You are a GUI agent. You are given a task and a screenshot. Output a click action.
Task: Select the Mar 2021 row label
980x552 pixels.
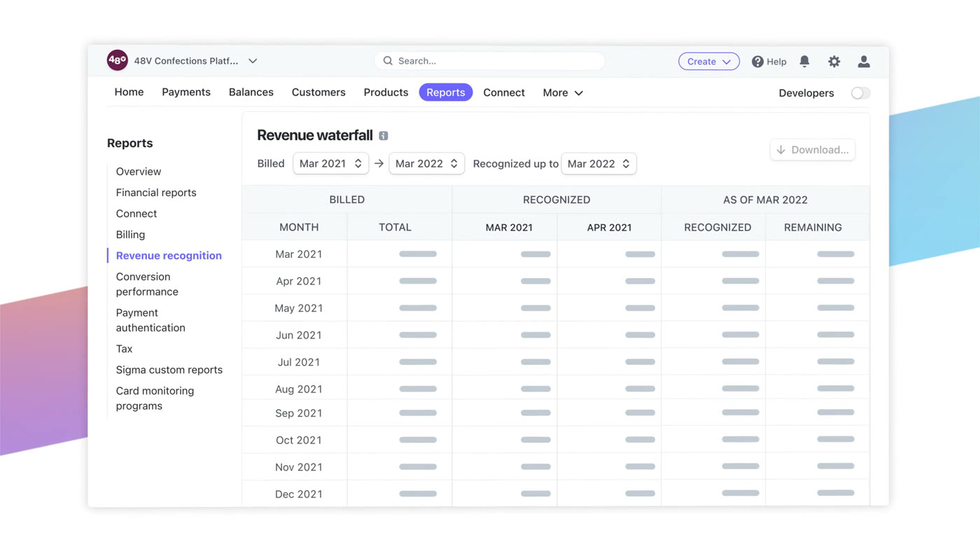click(299, 254)
